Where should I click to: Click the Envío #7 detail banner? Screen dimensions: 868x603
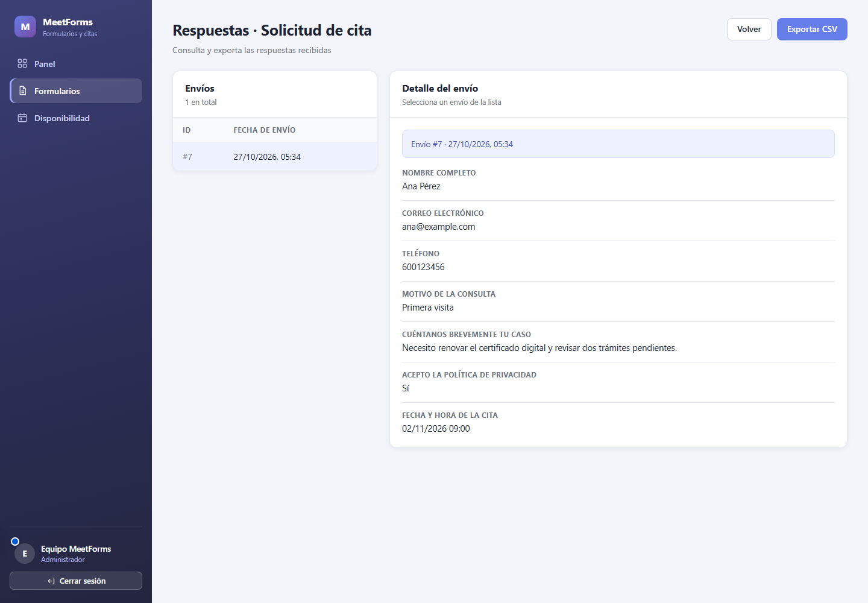618,144
